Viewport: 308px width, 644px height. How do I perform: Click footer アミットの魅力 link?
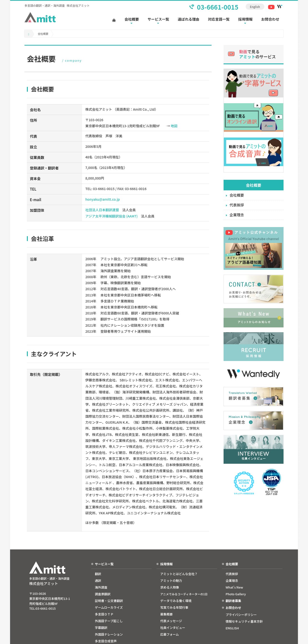(171, 581)
